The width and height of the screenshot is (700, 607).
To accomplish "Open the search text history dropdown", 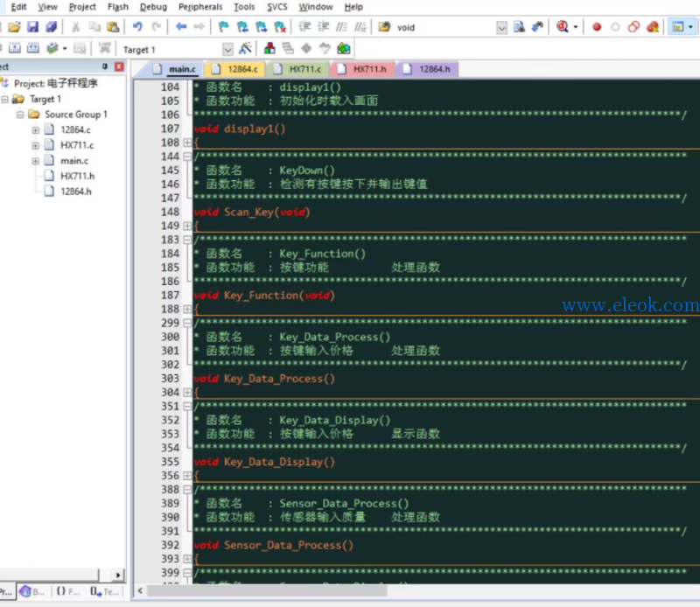I will (x=501, y=28).
